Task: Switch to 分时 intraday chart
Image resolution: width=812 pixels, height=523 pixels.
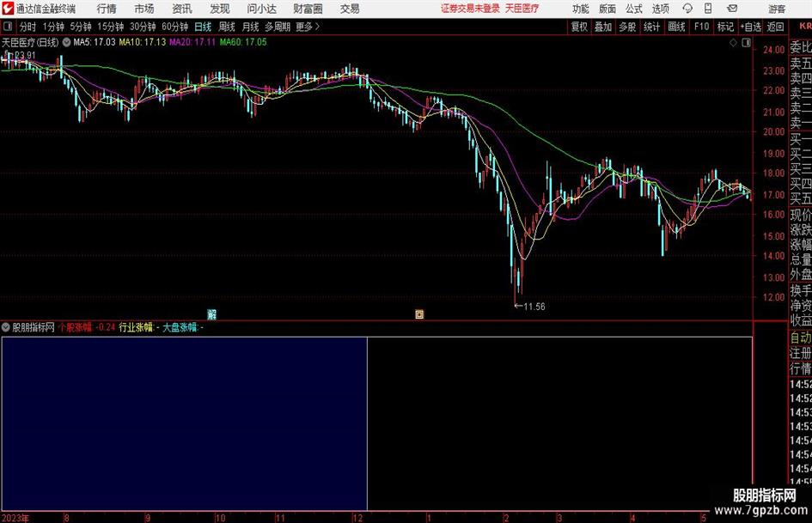Action: point(27,27)
